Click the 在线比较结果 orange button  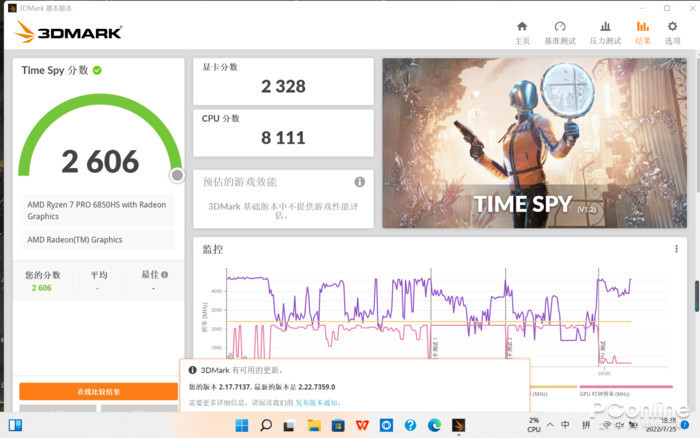[98, 392]
